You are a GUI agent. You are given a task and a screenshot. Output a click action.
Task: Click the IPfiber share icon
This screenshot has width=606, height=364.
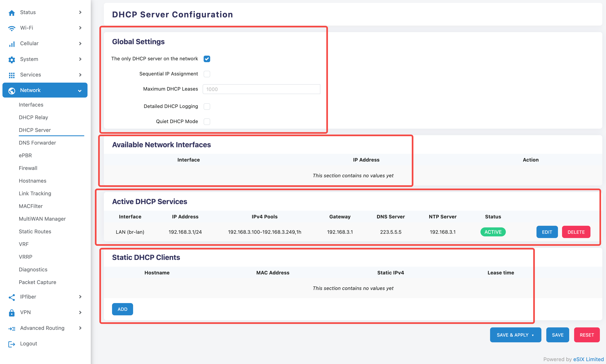11,297
